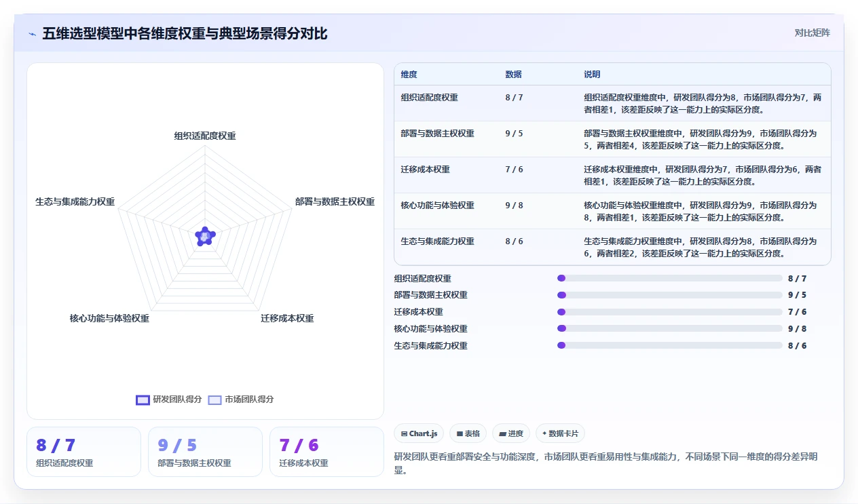This screenshot has height=504, width=858.
Task: Click the 维度 column header
Action: point(409,75)
